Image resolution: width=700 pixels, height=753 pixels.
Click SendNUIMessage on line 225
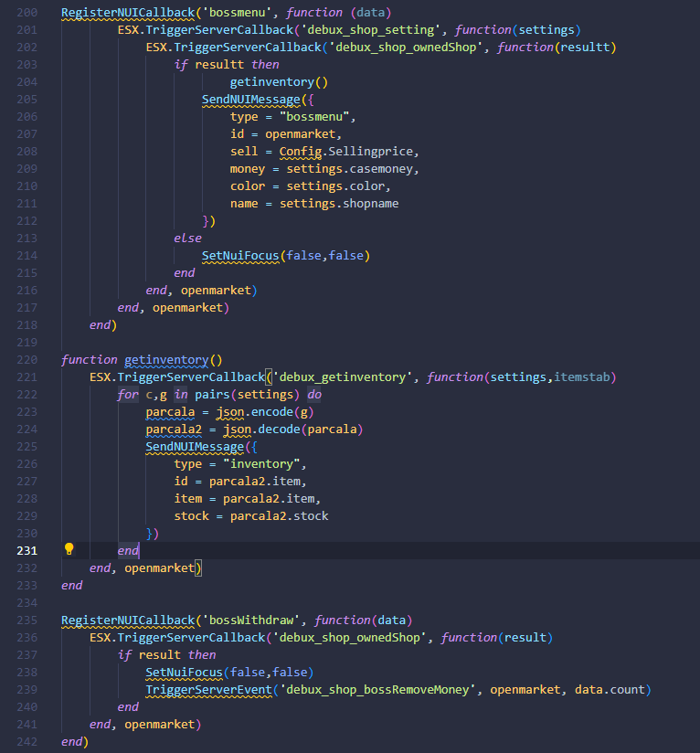[x=195, y=447]
